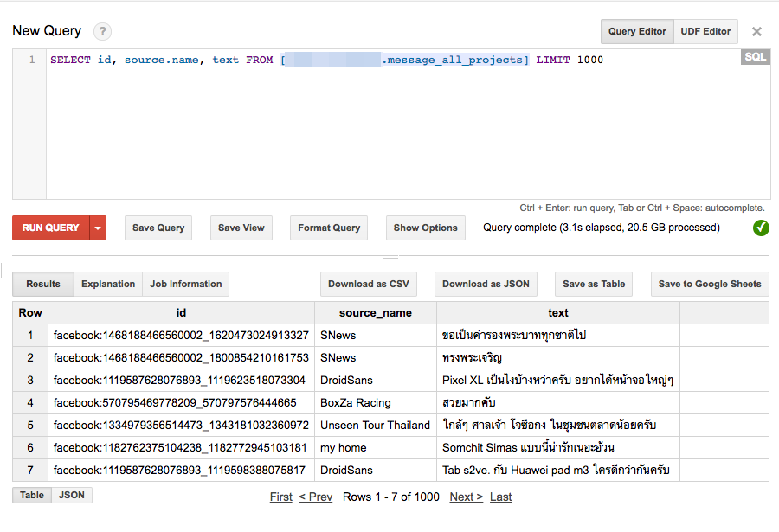
Task: Show query options
Action: point(426,228)
